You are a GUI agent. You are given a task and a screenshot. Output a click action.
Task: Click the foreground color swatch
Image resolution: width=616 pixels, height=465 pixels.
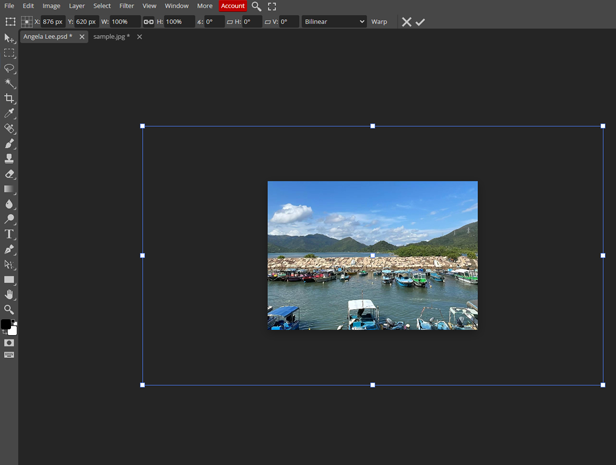click(6, 325)
